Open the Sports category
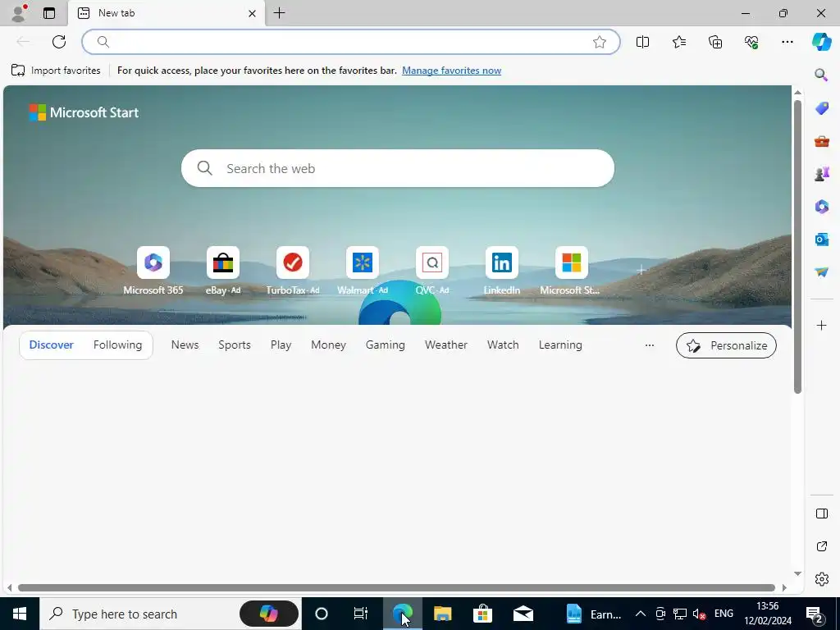This screenshot has width=840, height=630. (x=235, y=345)
